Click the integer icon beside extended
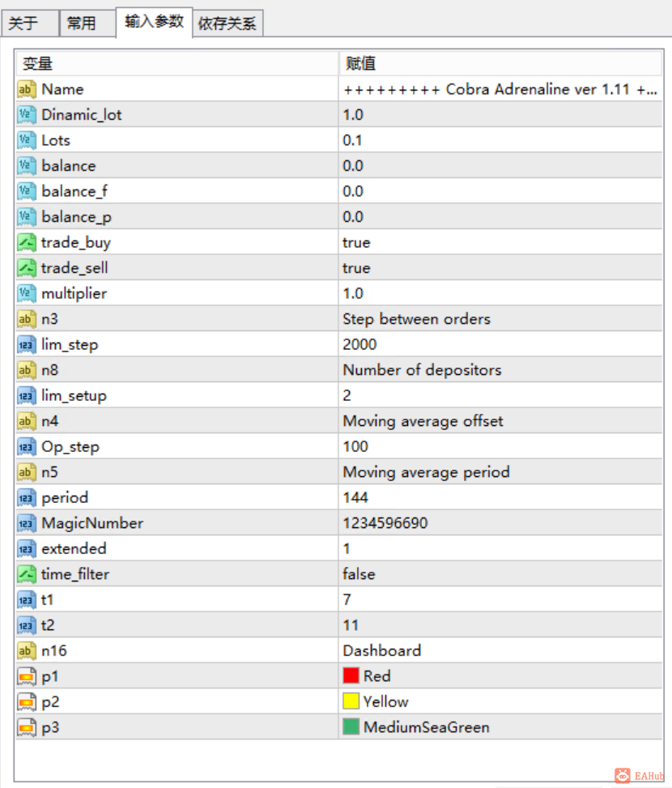Image resolution: width=672 pixels, height=788 pixels. [x=27, y=549]
